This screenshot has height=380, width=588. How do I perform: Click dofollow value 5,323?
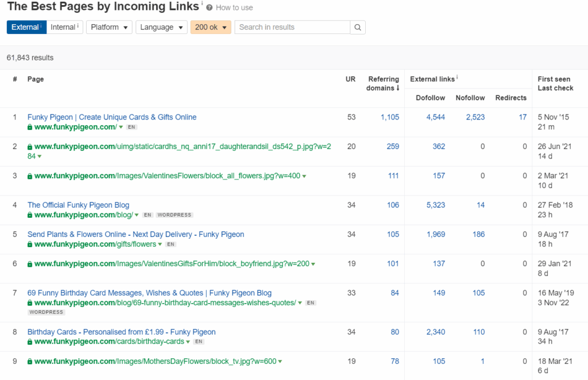tap(436, 205)
